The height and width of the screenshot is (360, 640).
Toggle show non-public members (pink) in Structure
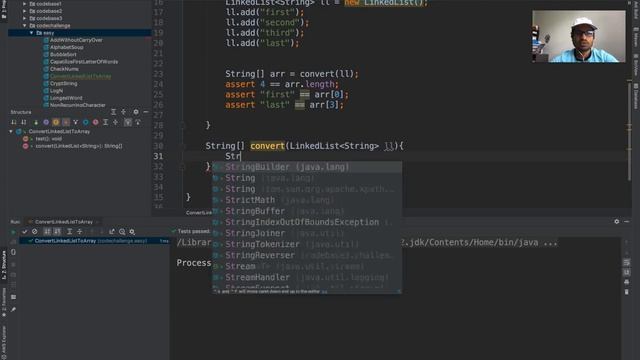pyautogui.click(x=96, y=122)
